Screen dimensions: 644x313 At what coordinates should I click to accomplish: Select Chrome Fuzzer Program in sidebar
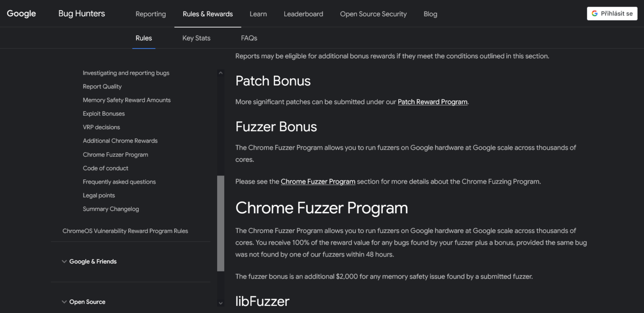115,155
